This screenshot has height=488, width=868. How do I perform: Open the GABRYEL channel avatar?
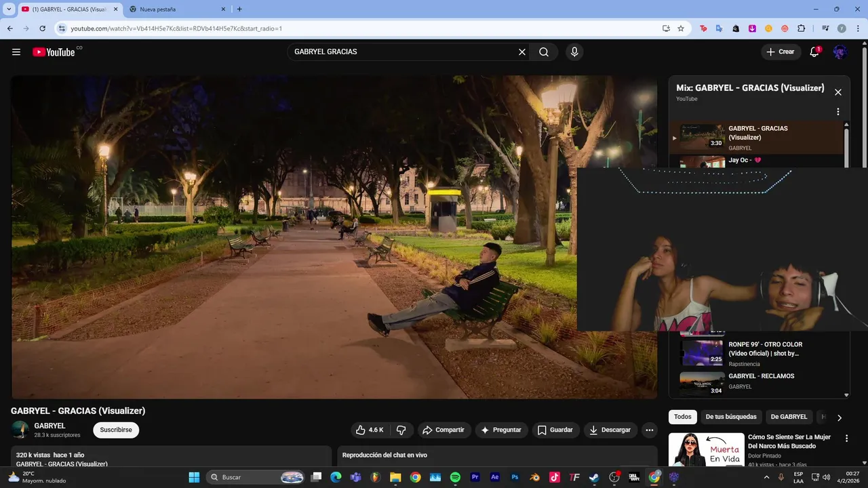coord(20,430)
